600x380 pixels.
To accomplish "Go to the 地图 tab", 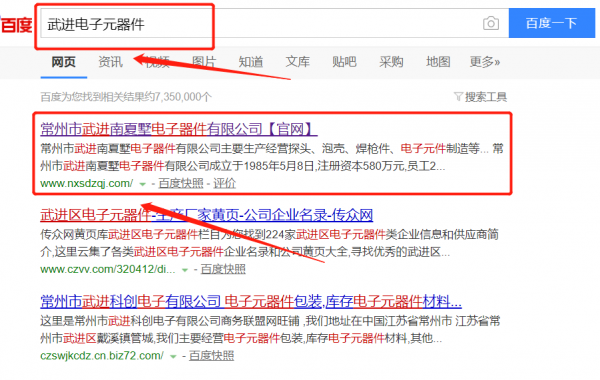I will coord(438,62).
